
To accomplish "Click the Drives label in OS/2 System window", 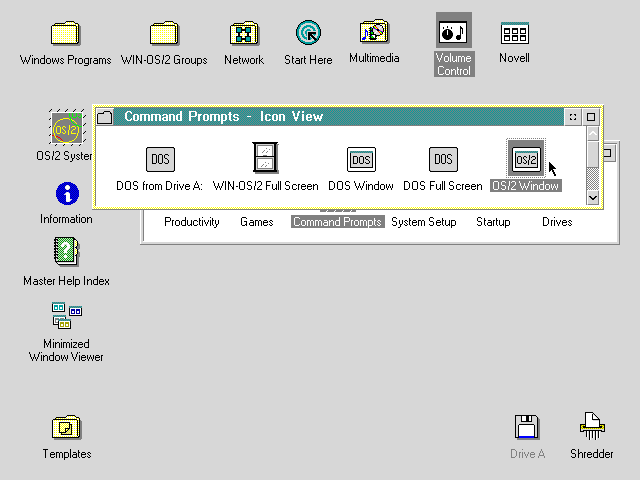I will pyautogui.click(x=557, y=222).
